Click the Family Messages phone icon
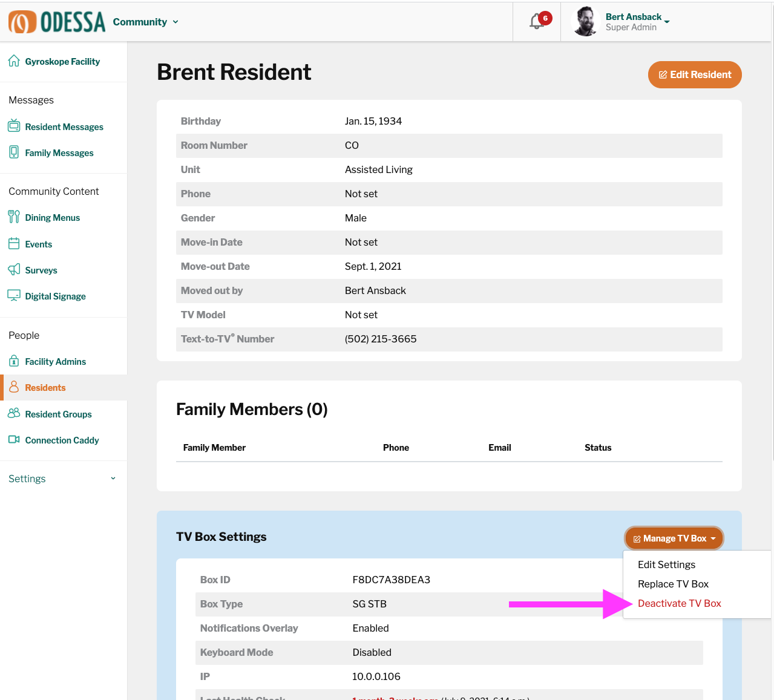This screenshot has height=700, width=774. click(x=14, y=152)
